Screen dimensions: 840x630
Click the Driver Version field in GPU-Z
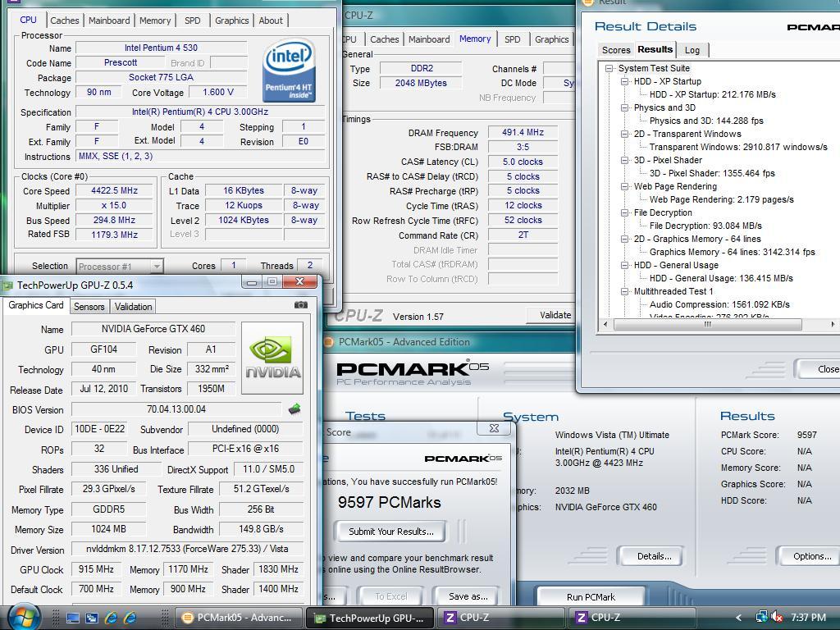click(188, 549)
